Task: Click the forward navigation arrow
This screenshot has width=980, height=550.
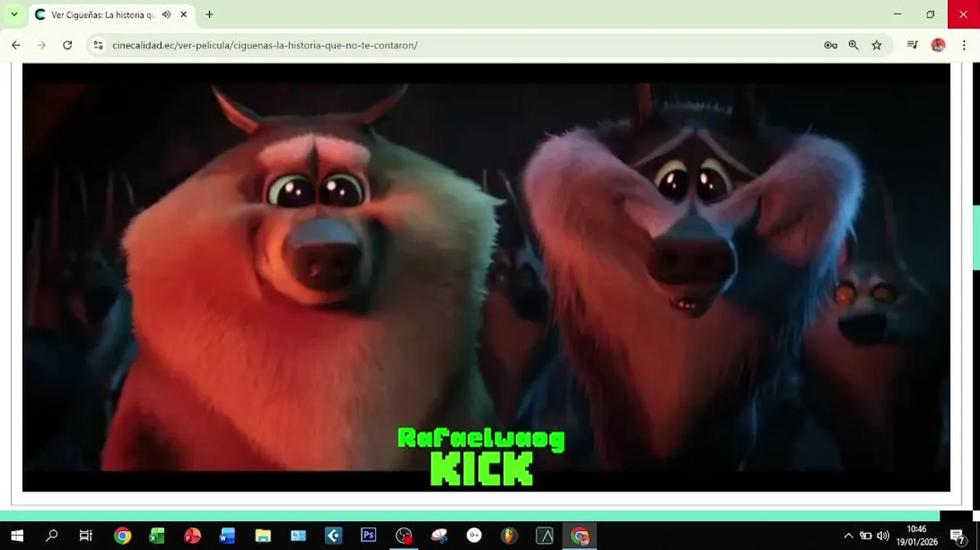Action: click(41, 45)
